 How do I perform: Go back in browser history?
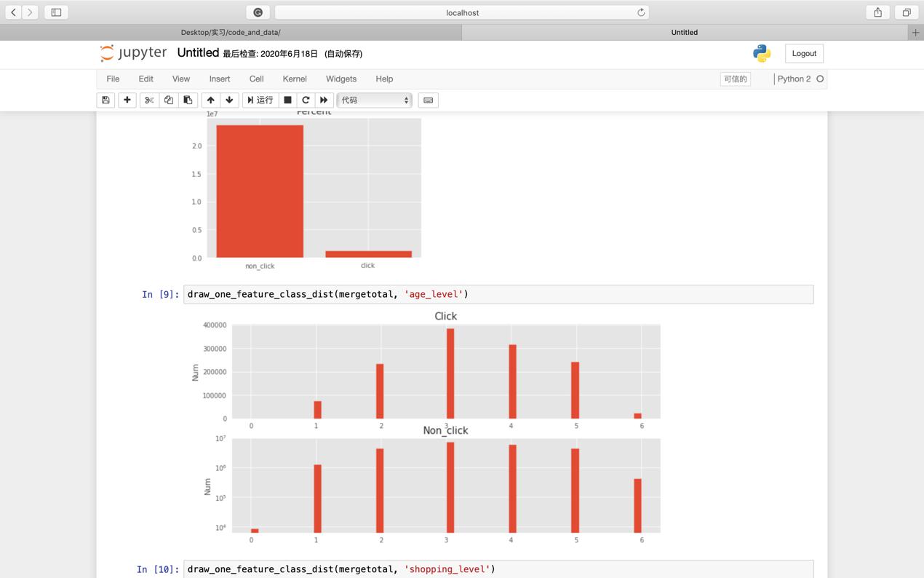pos(13,12)
